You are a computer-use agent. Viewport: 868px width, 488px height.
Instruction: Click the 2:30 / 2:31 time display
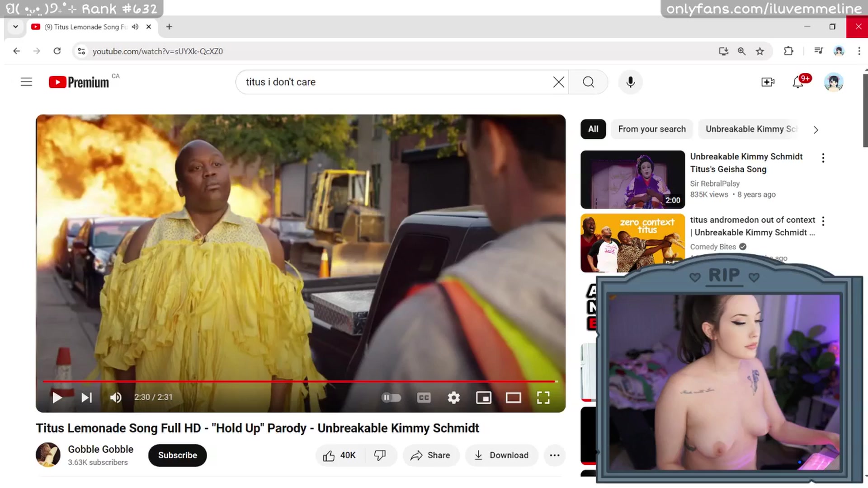tap(153, 397)
